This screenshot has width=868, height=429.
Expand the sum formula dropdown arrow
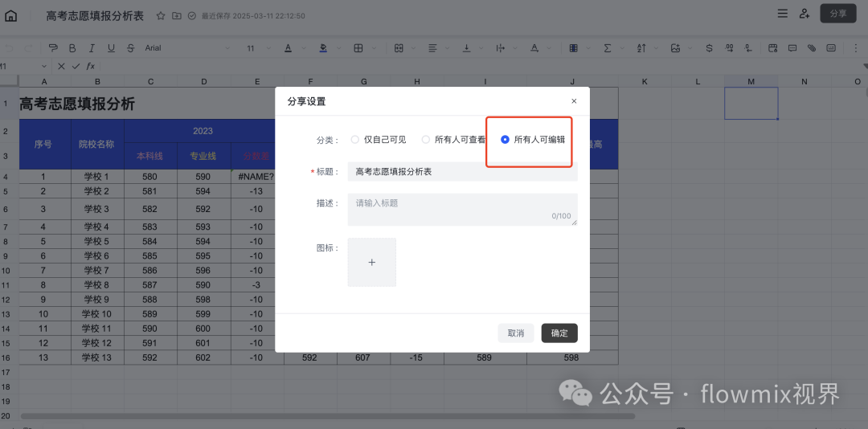[x=623, y=49]
